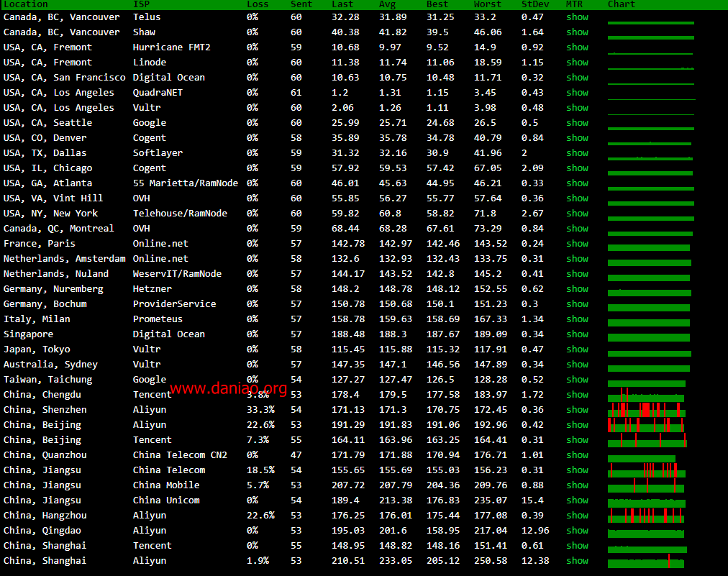Click the 18.5% loss value

point(260,470)
